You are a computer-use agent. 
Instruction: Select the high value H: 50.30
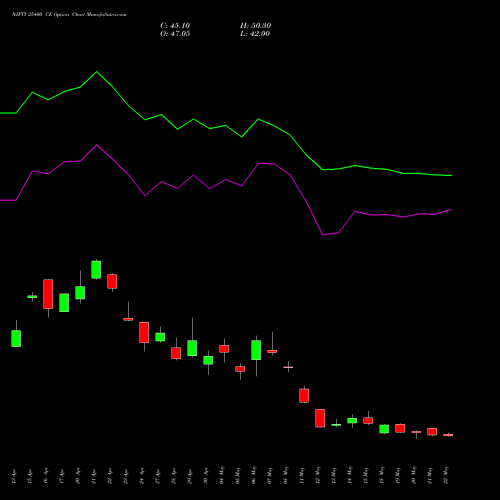click(255, 26)
